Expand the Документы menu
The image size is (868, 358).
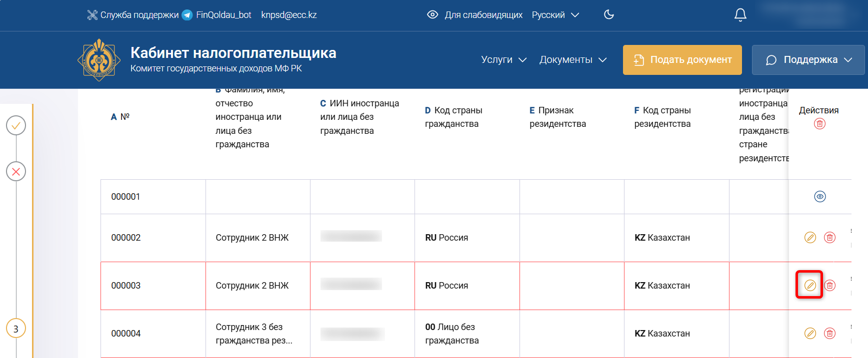(573, 59)
